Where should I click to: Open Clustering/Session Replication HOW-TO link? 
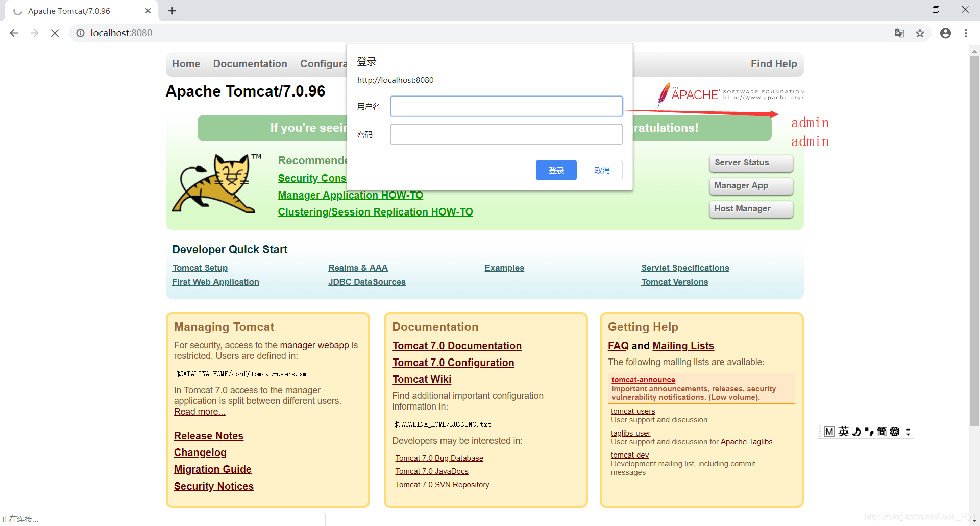click(x=375, y=212)
